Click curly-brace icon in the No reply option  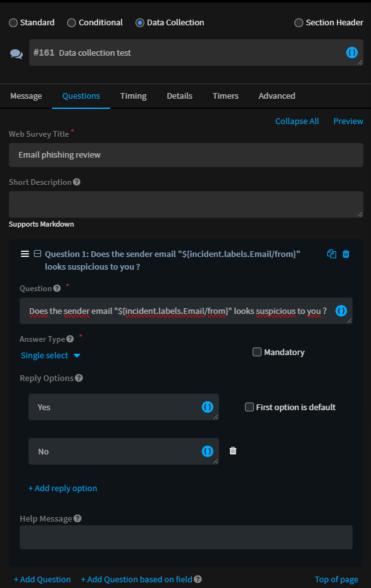pos(208,451)
